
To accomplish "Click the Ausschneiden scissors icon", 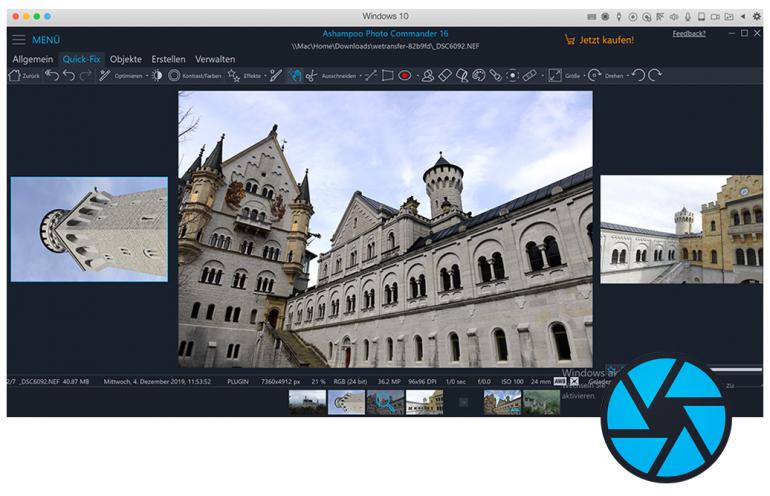I will click(x=311, y=76).
